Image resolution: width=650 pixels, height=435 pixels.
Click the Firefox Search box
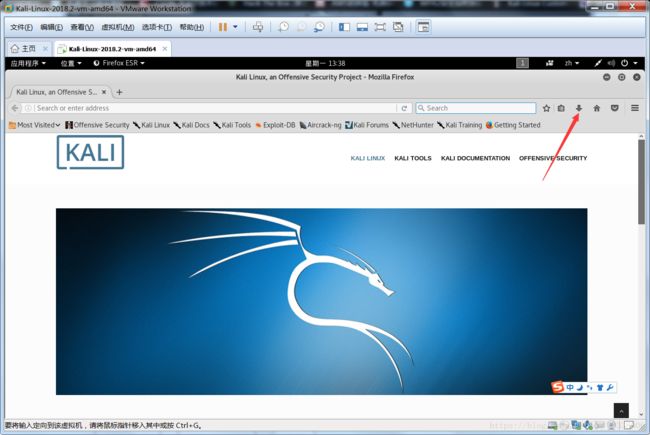pyautogui.click(x=476, y=108)
